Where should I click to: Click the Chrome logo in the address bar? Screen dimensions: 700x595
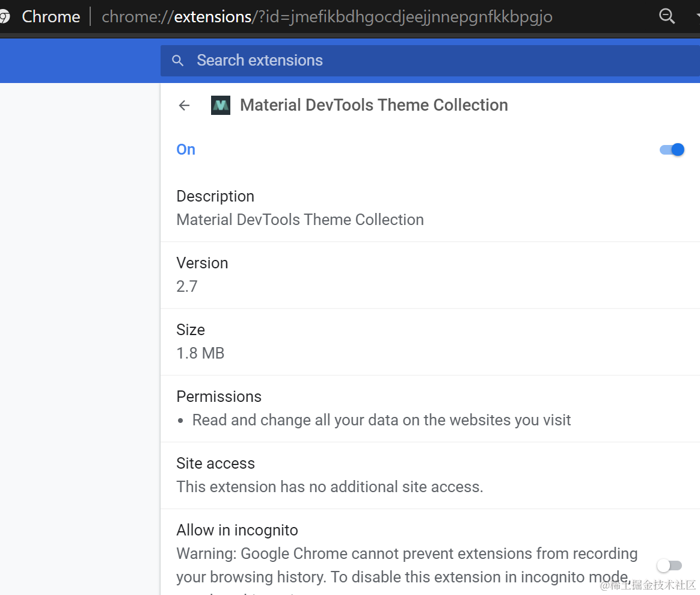click(5, 16)
